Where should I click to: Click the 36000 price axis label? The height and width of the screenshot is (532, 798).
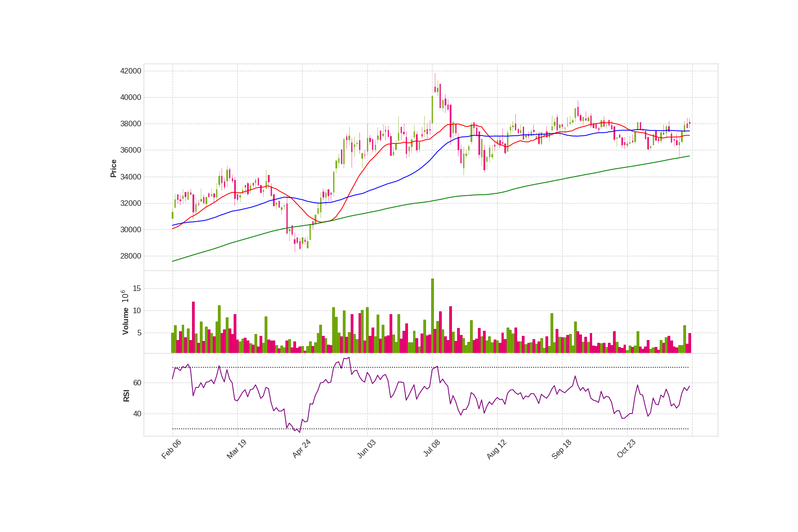click(130, 150)
